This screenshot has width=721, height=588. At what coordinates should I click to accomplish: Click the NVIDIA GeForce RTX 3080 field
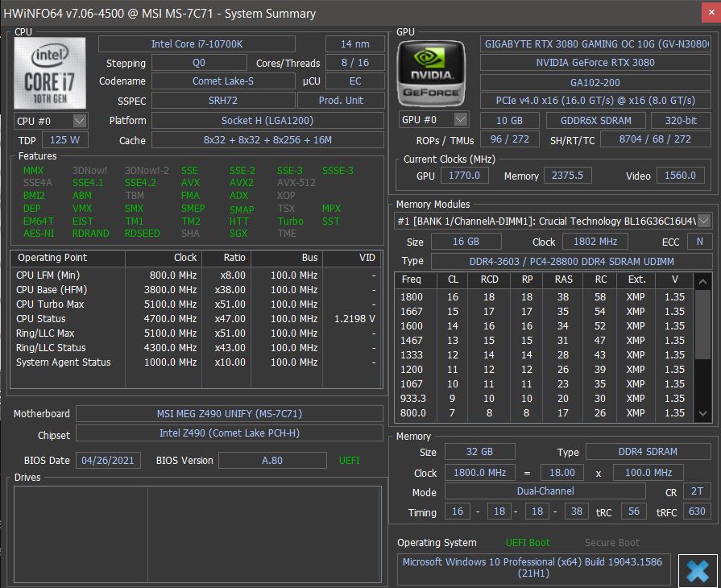[x=595, y=63]
